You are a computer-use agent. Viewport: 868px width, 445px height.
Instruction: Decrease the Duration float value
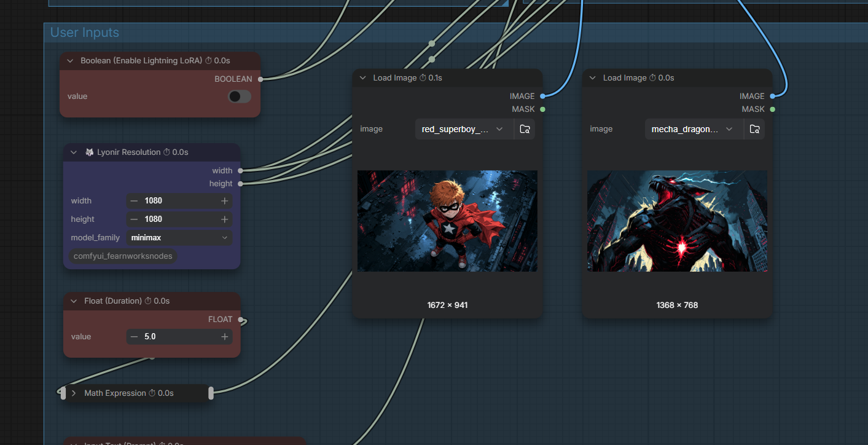pyautogui.click(x=134, y=336)
